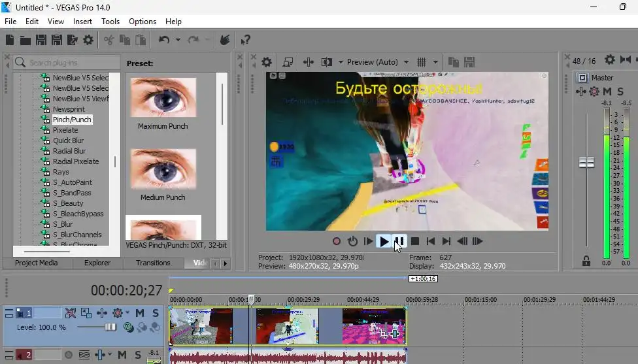Open project properties gear in main toolbar
This screenshot has width=638, height=364.
tap(88, 40)
